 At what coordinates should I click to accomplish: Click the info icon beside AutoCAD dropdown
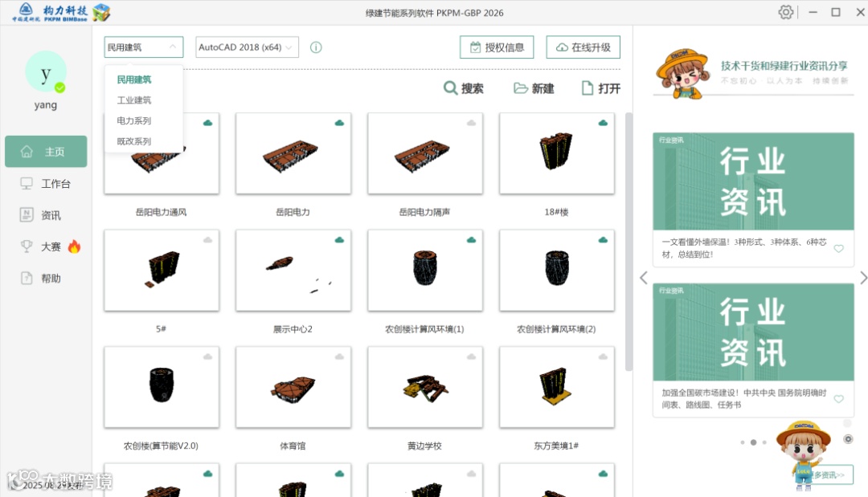316,47
